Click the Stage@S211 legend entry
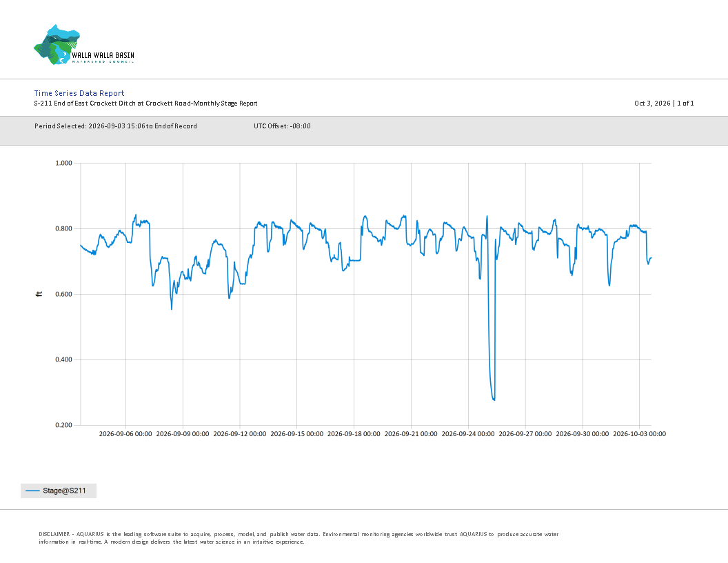 [59, 491]
